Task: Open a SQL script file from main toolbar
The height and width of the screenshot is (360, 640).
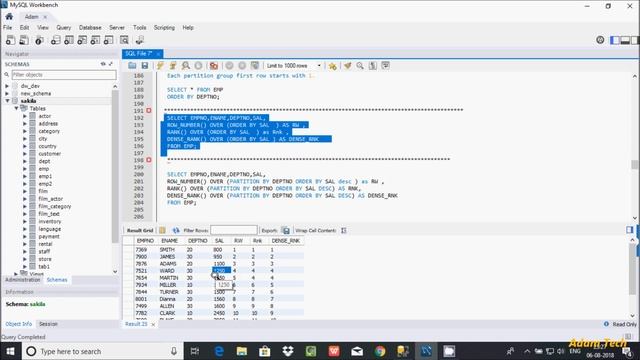Action: coord(24,40)
